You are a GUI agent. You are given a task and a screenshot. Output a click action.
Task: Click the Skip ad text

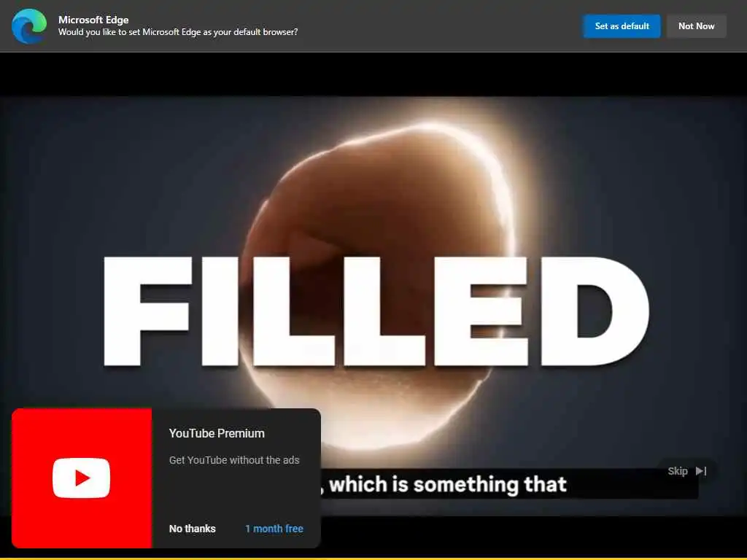pyautogui.click(x=678, y=471)
